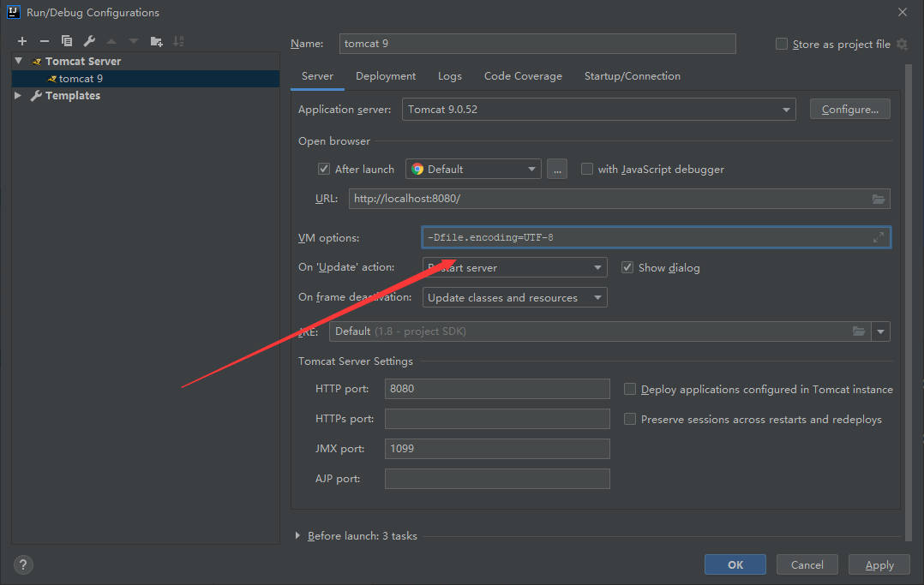Click the Configure... button
924x585 pixels.
[x=849, y=110]
